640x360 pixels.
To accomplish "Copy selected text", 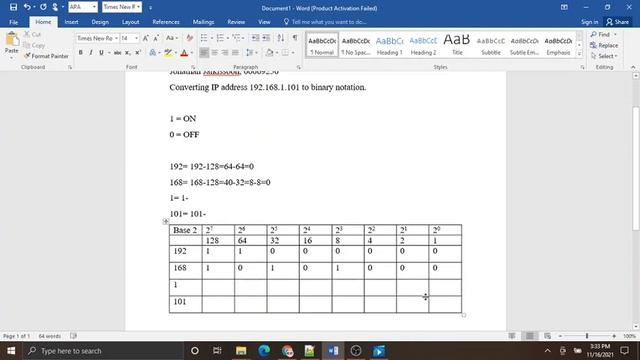I will coord(34,45).
